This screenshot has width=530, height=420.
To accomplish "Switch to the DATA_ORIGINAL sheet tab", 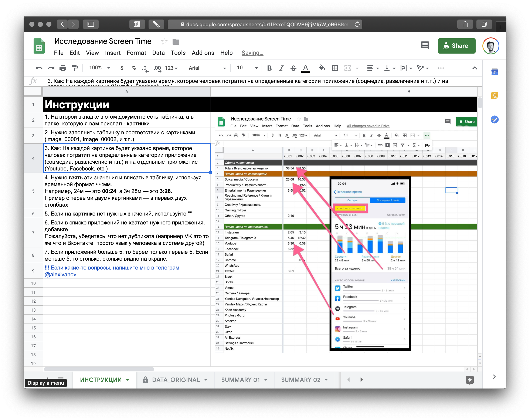I will (x=175, y=380).
